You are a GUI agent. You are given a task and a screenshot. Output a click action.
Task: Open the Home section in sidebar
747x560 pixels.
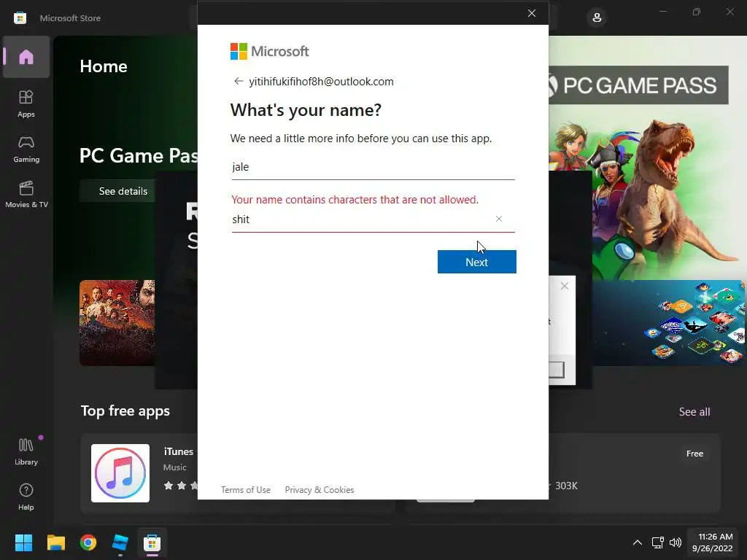26,57
